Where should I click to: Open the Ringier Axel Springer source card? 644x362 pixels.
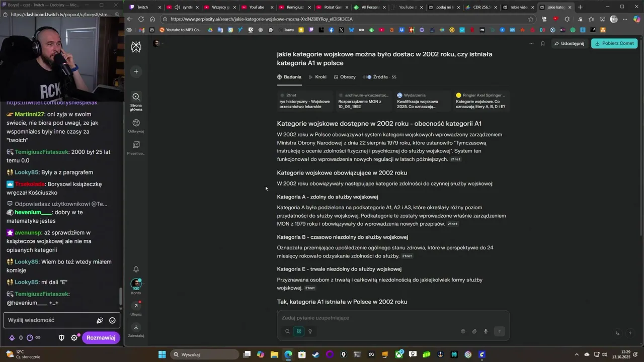coord(481,101)
